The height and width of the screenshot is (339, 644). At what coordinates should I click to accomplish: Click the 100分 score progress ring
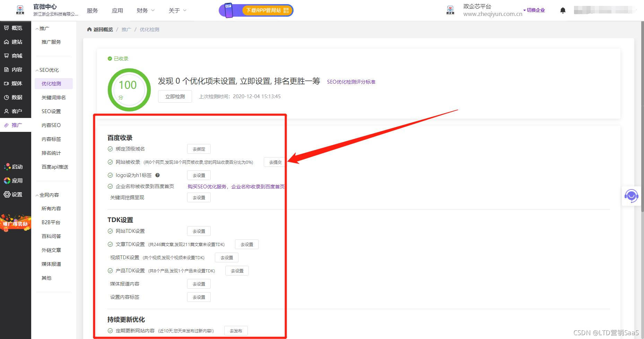pos(129,90)
